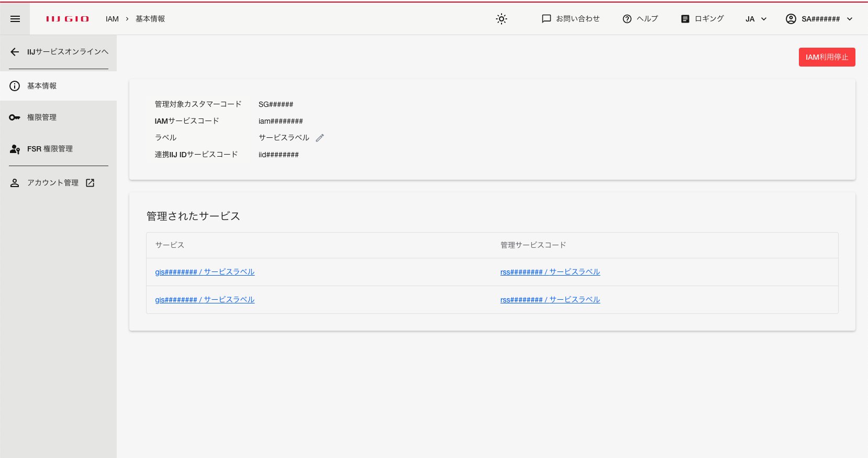This screenshot has height=458, width=868.
Task: Open the hamburger navigation menu
Action: pyautogui.click(x=15, y=19)
